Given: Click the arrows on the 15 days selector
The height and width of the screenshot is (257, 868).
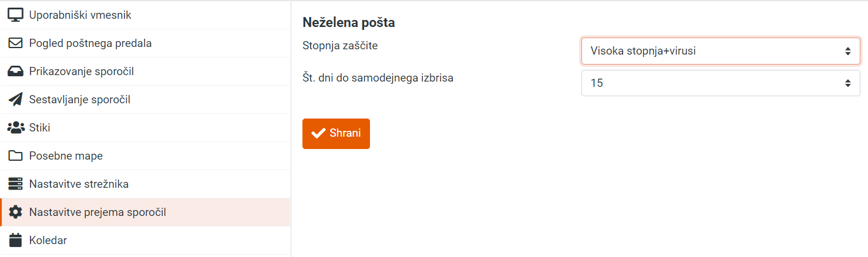Looking at the screenshot, I should click(848, 83).
